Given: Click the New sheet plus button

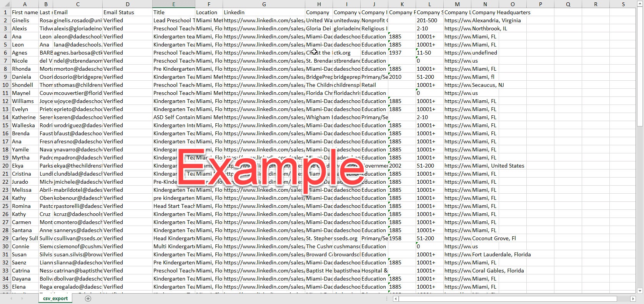Looking at the screenshot, I should point(88,299).
